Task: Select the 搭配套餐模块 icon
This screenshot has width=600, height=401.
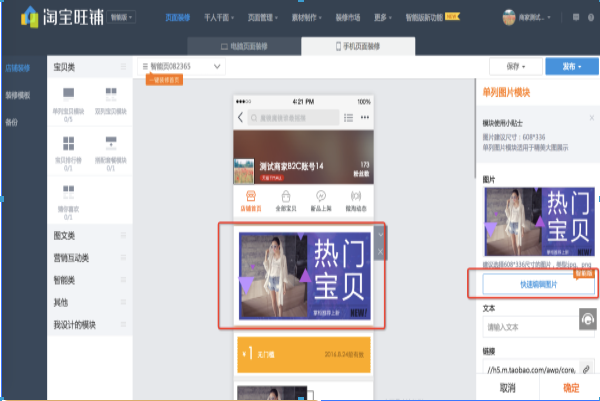Action: tap(111, 143)
